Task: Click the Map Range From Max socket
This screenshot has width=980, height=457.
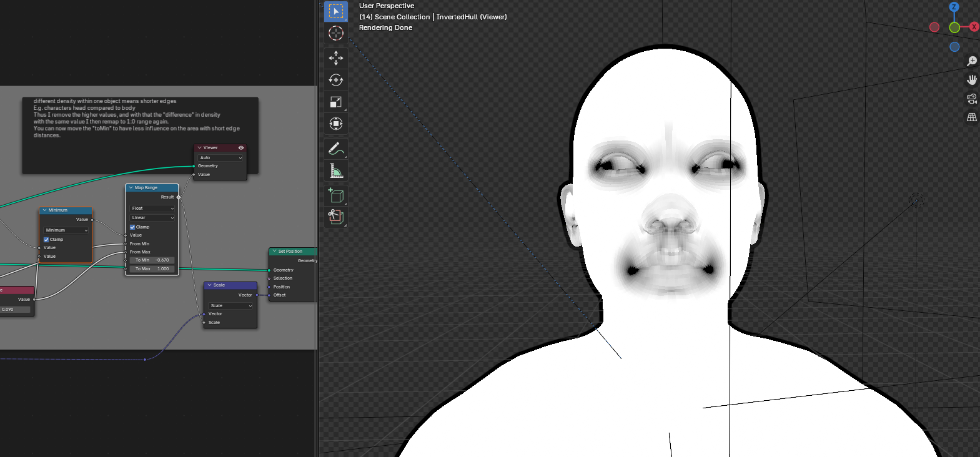Action: [126, 252]
